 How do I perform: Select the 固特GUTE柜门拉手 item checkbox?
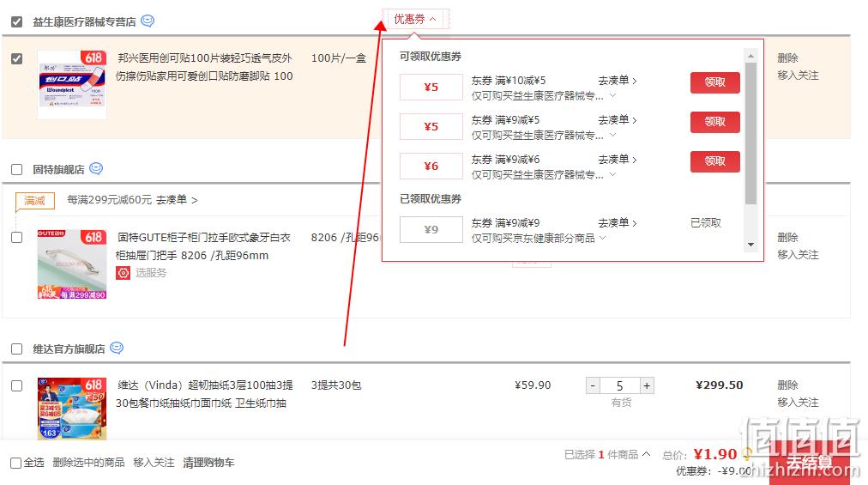pyautogui.click(x=16, y=237)
